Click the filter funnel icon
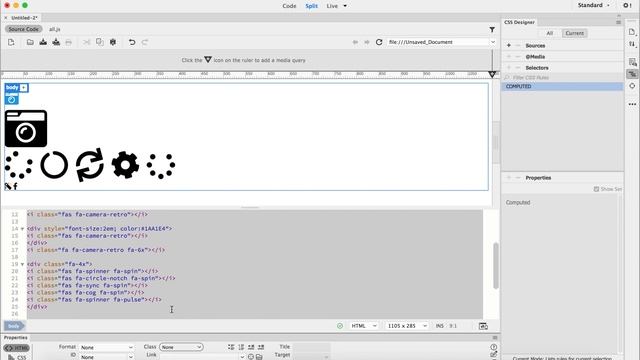The image size is (640, 360). (x=492, y=29)
